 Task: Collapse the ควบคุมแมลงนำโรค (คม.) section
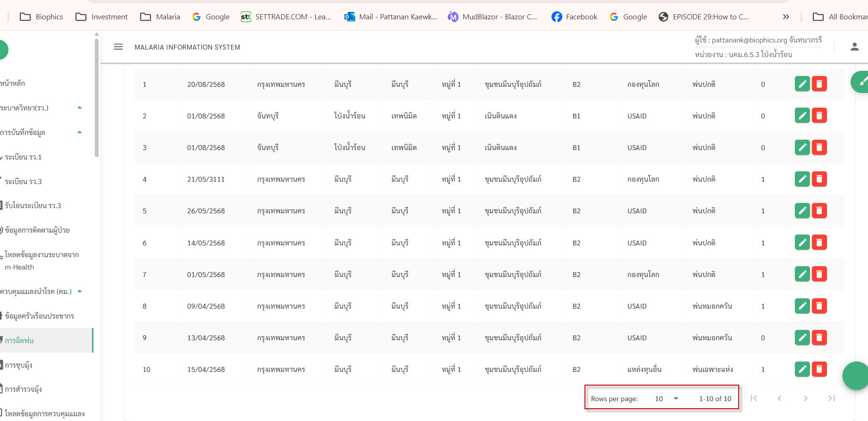[x=80, y=291]
